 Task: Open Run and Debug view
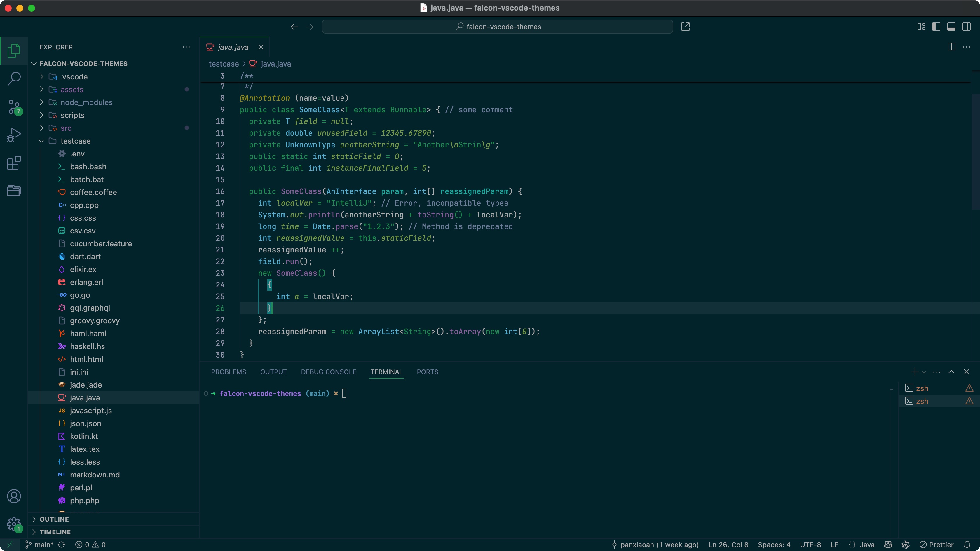[x=14, y=135]
